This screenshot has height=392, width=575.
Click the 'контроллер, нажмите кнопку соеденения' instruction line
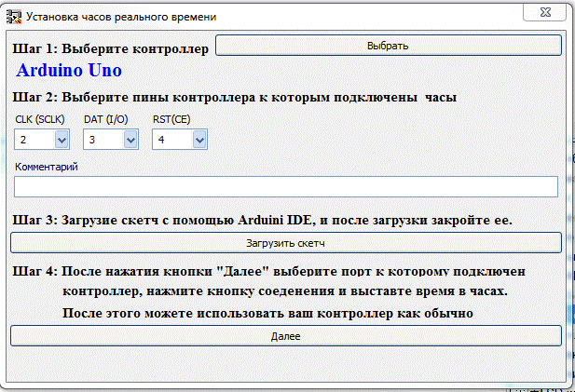pos(285,291)
